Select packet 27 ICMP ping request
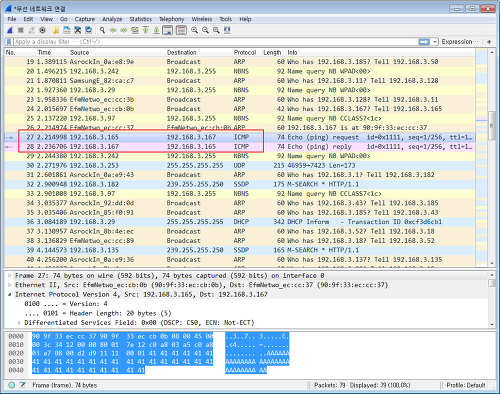This screenshot has width=500, height=394. point(240,137)
